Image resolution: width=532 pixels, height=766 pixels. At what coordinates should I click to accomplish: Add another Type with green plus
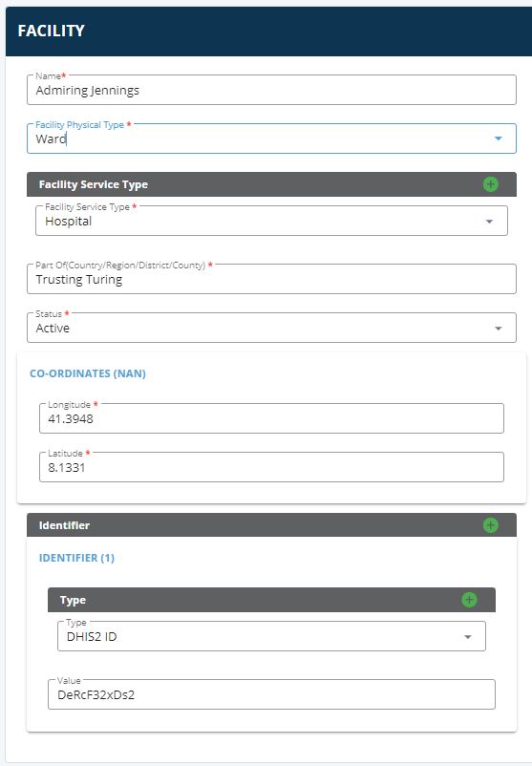[x=470, y=600]
